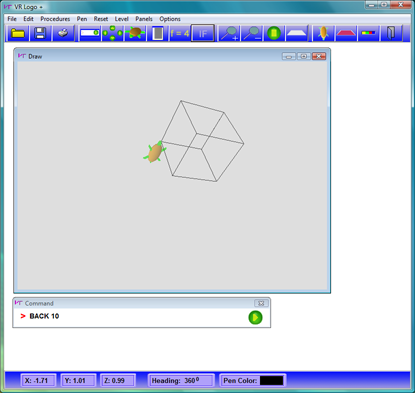Print using the printer toolbar icon
The width and height of the screenshot is (415, 393).
coord(63,33)
